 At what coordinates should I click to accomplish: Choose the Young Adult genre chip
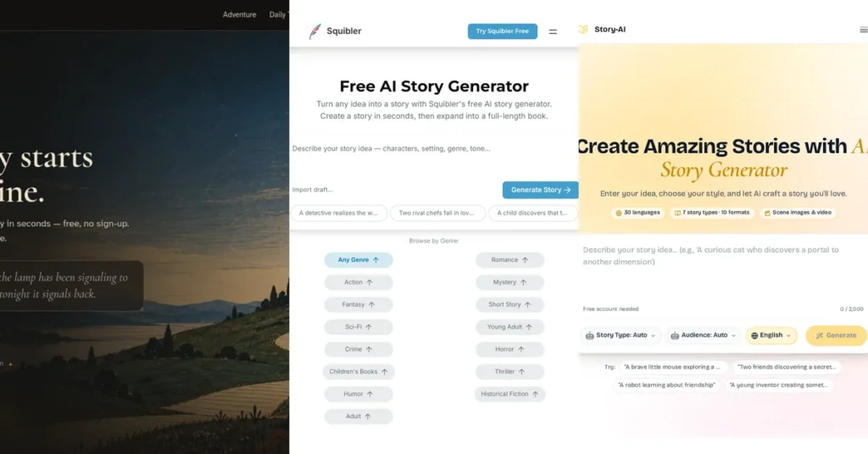point(509,327)
